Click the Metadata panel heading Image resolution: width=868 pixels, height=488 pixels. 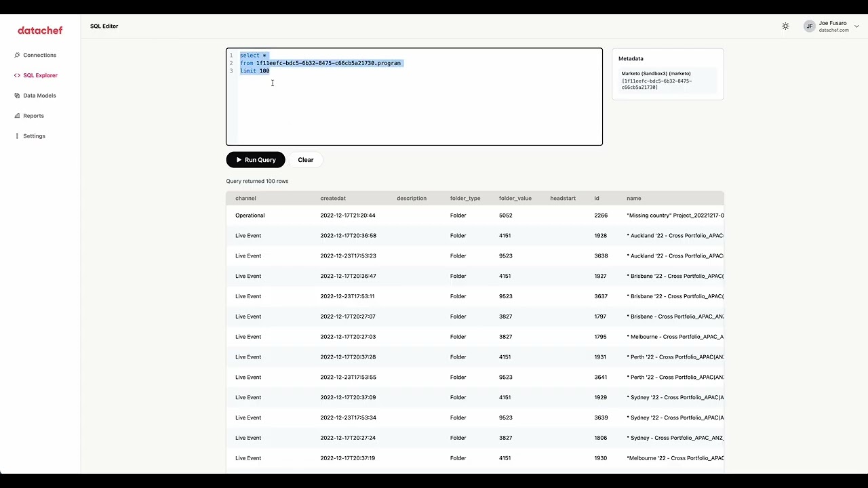[631, 59]
